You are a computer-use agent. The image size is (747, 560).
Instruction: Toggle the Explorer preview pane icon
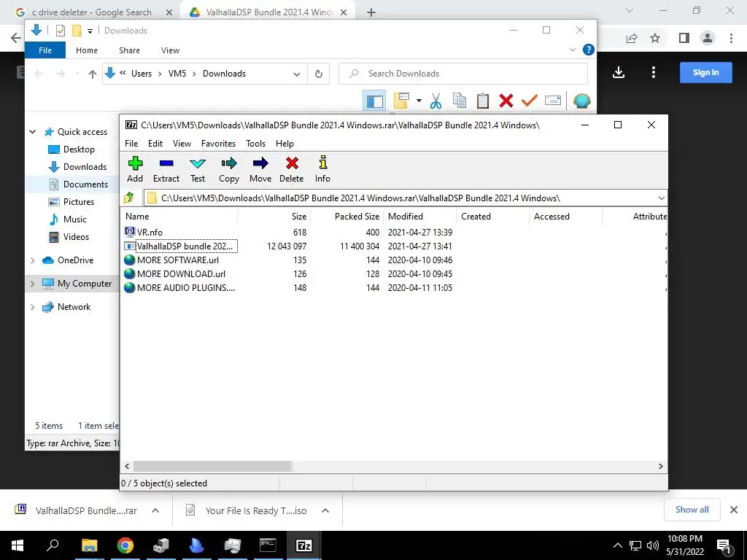click(x=374, y=101)
